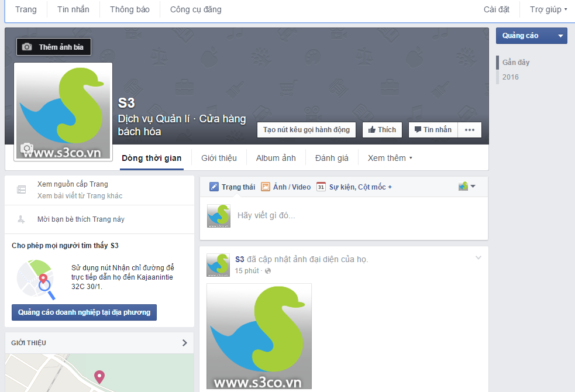
Task: Click the Thêm ảnh bìa button
Action: (54, 47)
